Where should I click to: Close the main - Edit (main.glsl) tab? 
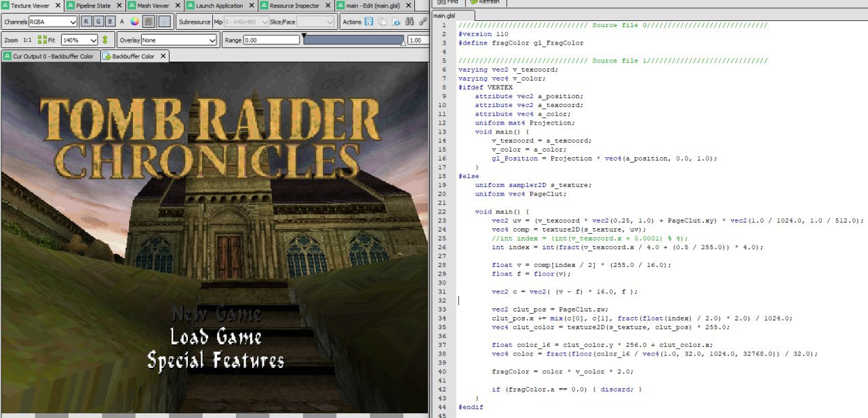click(x=408, y=5)
